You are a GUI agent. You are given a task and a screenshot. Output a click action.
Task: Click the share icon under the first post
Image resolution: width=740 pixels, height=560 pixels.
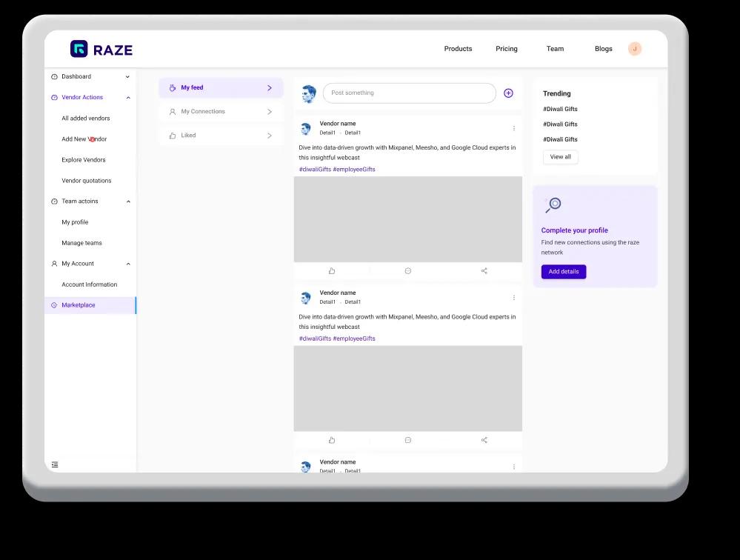[x=484, y=270]
